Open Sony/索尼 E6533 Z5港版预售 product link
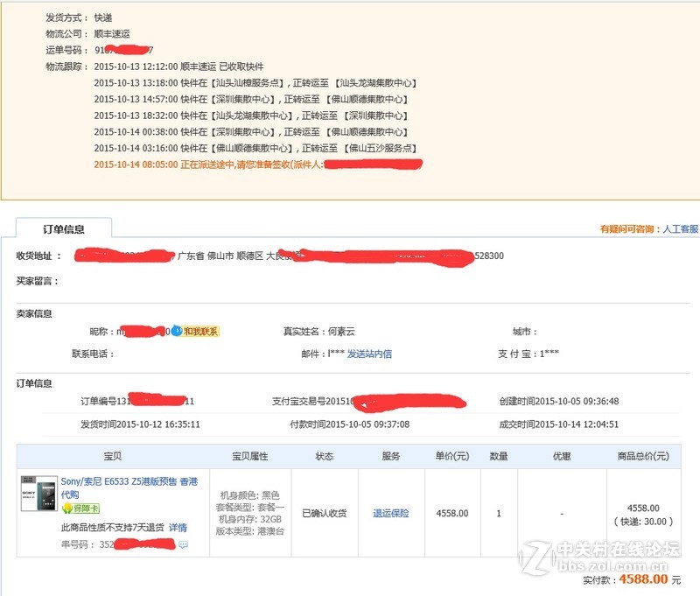Image resolution: width=700 pixels, height=596 pixels. pyautogui.click(x=129, y=487)
